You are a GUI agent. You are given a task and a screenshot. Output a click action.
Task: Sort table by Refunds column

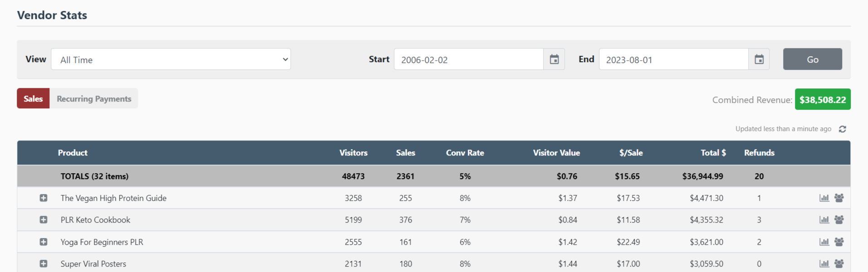[759, 153]
